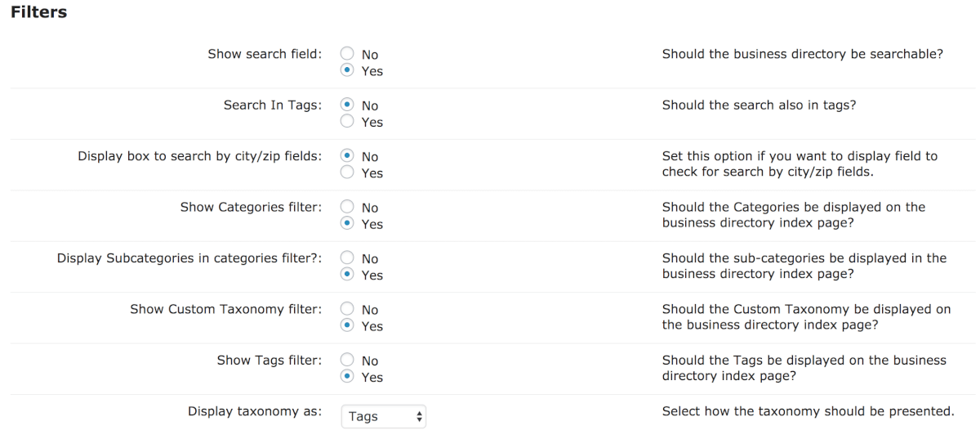Set Show Tags filter to No
The image size is (980, 439).
click(x=347, y=361)
